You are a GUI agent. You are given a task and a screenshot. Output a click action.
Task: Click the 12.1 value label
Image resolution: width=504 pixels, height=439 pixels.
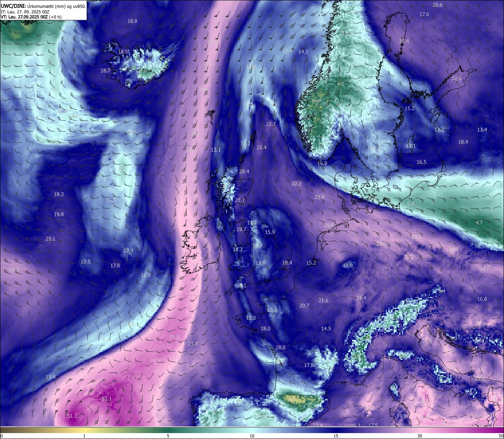coord(411,146)
